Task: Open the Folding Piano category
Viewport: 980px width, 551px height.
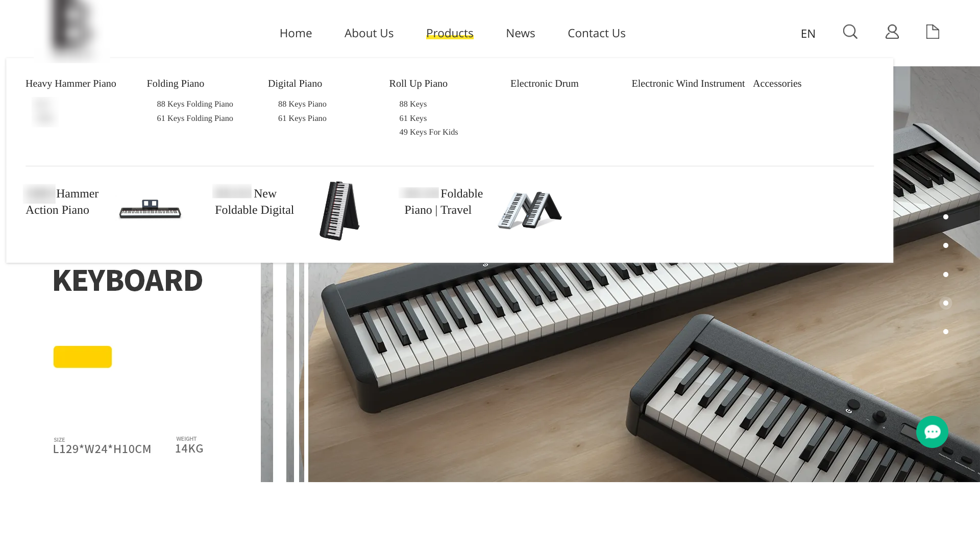Action: tap(176, 84)
